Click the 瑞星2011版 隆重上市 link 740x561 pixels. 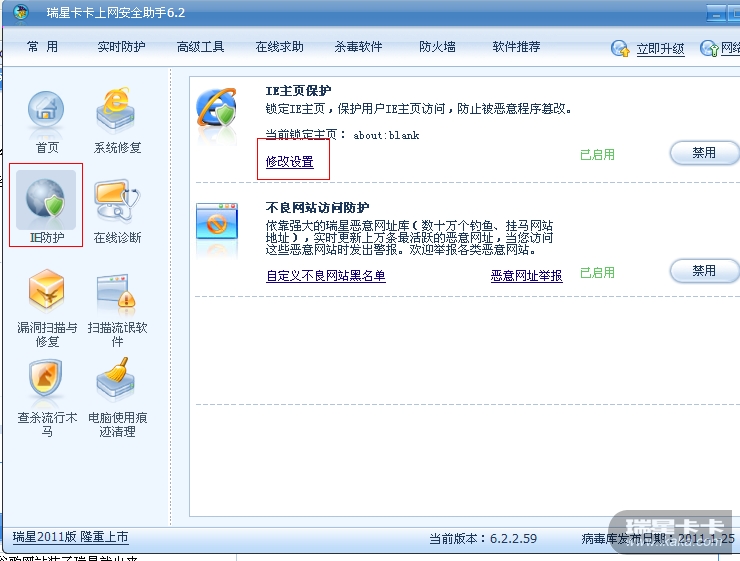70,537
